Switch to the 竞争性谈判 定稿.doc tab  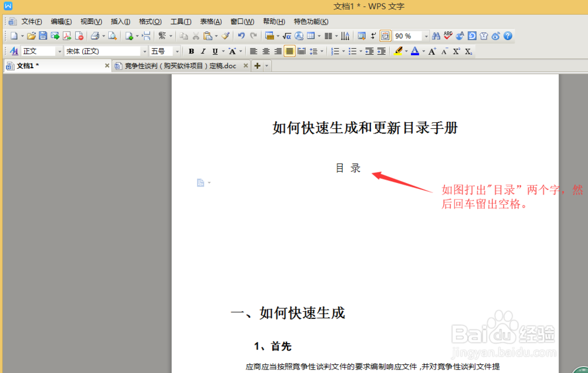pos(181,66)
